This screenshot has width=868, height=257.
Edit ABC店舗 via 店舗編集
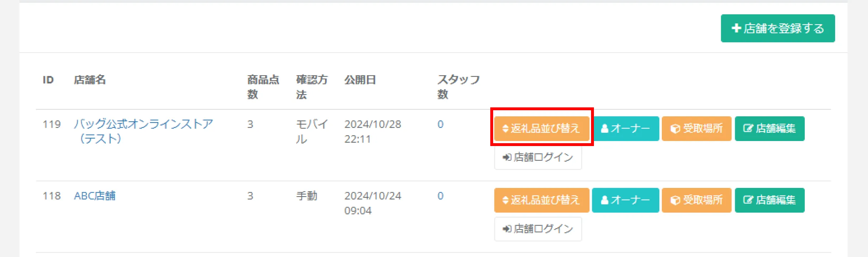point(770,200)
